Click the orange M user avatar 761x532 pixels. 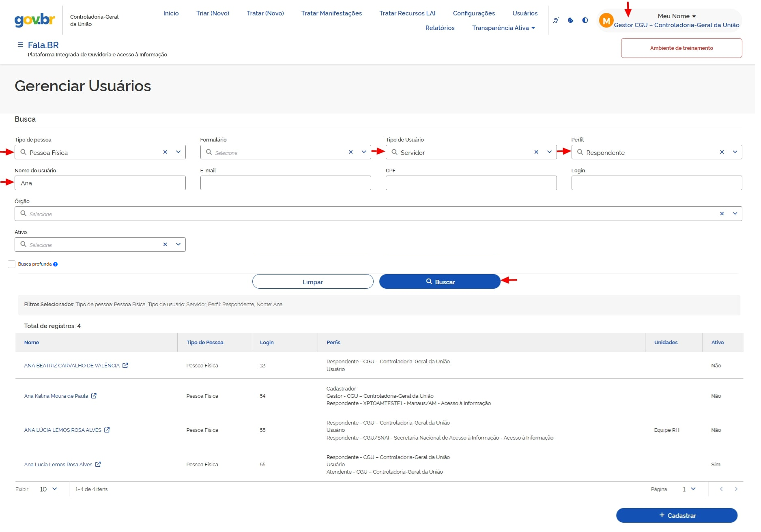[x=606, y=20]
